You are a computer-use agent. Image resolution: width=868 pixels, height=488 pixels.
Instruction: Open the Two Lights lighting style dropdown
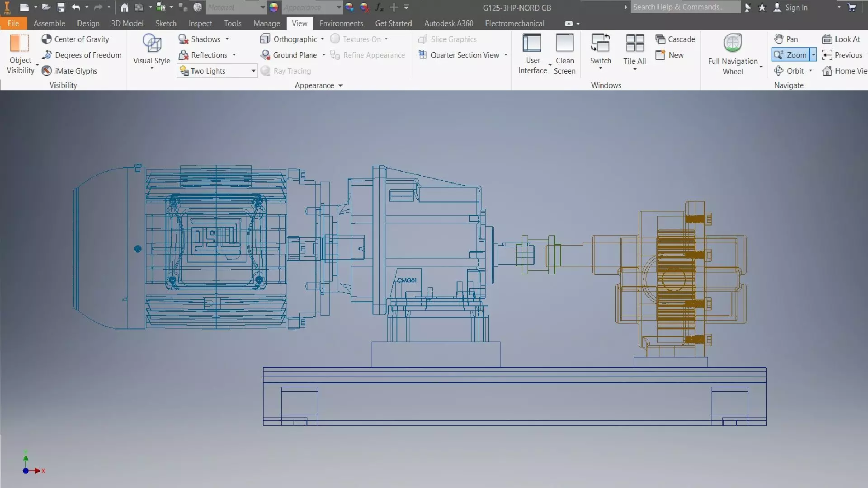click(253, 71)
